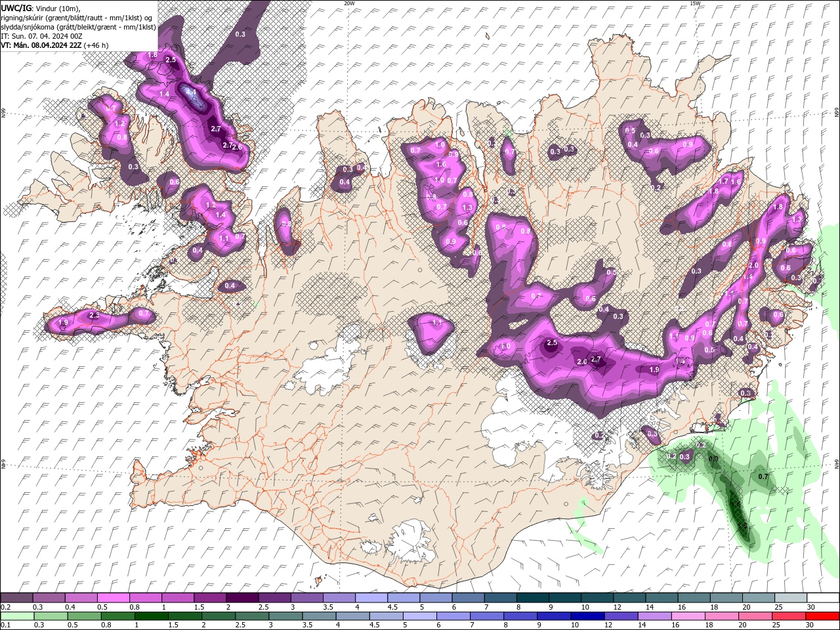This screenshot has height=630, width=840.
Task: Click the white swatch after 30 in upper legend
Action: (x=823, y=598)
